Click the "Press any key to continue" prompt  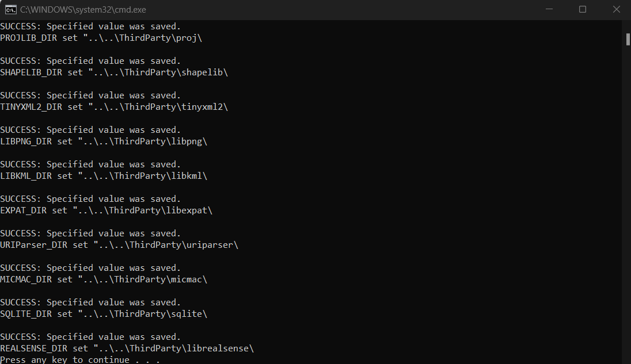tap(79, 360)
